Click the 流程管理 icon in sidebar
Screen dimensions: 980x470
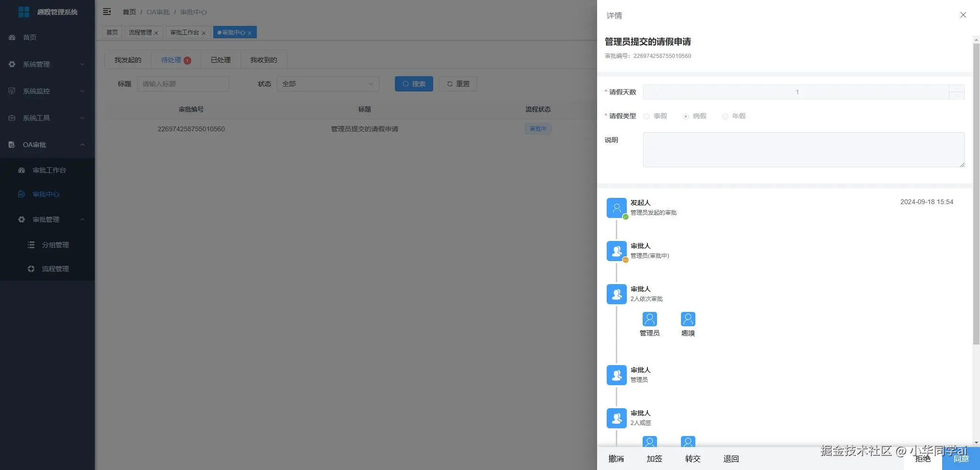point(31,269)
